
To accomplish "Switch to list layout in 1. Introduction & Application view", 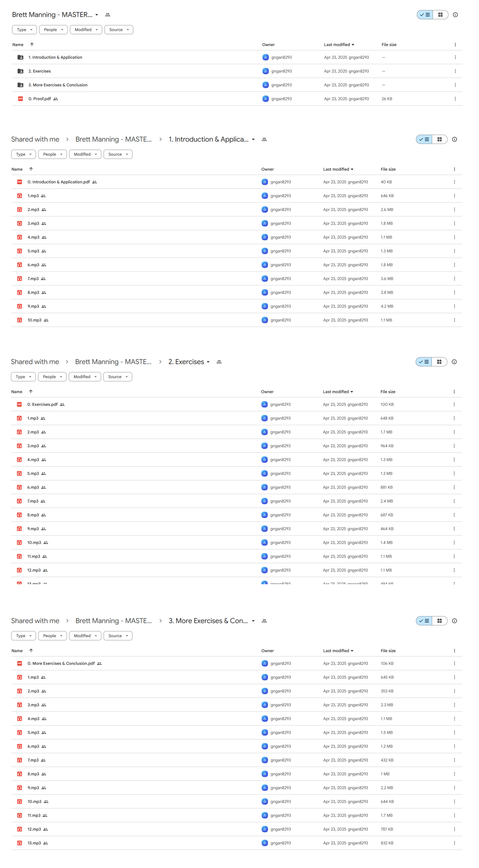I will point(424,139).
